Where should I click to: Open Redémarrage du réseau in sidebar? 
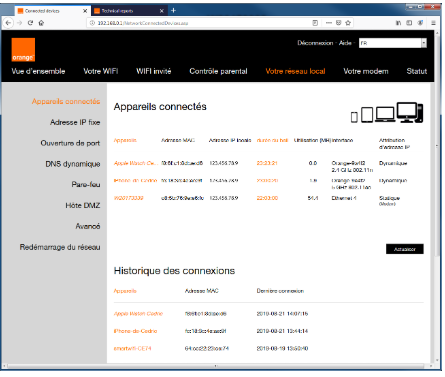(x=60, y=247)
